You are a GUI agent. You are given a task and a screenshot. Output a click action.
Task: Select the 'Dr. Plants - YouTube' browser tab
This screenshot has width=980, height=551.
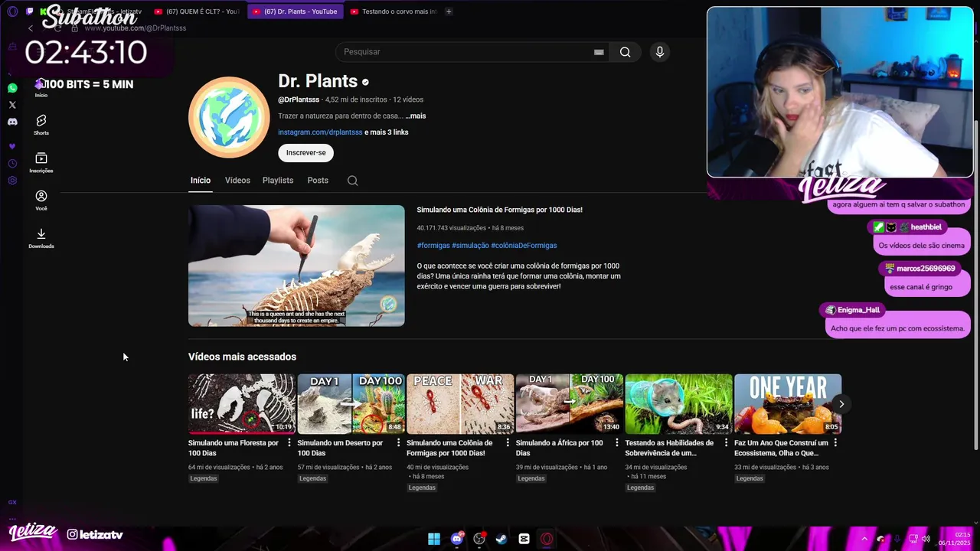[x=296, y=11]
